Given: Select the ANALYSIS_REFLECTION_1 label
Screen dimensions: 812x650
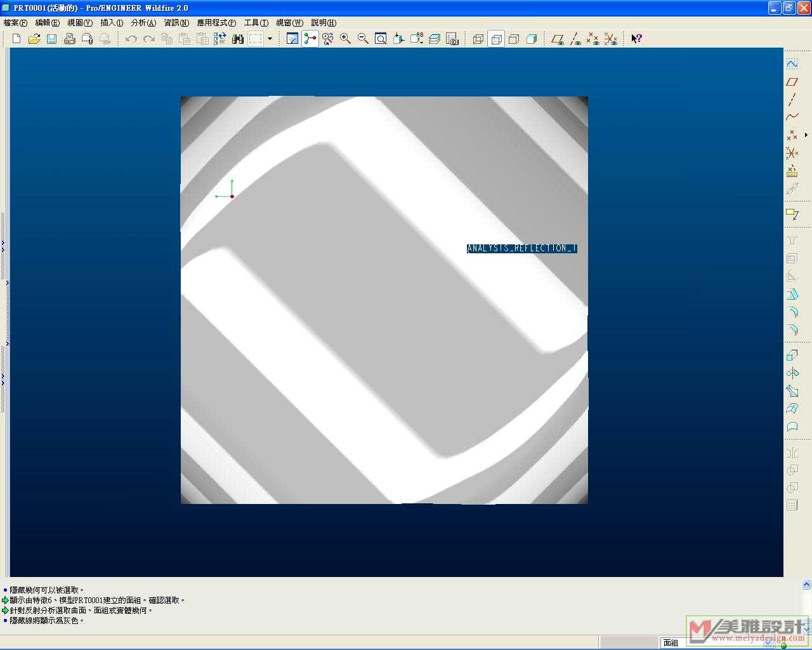Looking at the screenshot, I should (521, 248).
